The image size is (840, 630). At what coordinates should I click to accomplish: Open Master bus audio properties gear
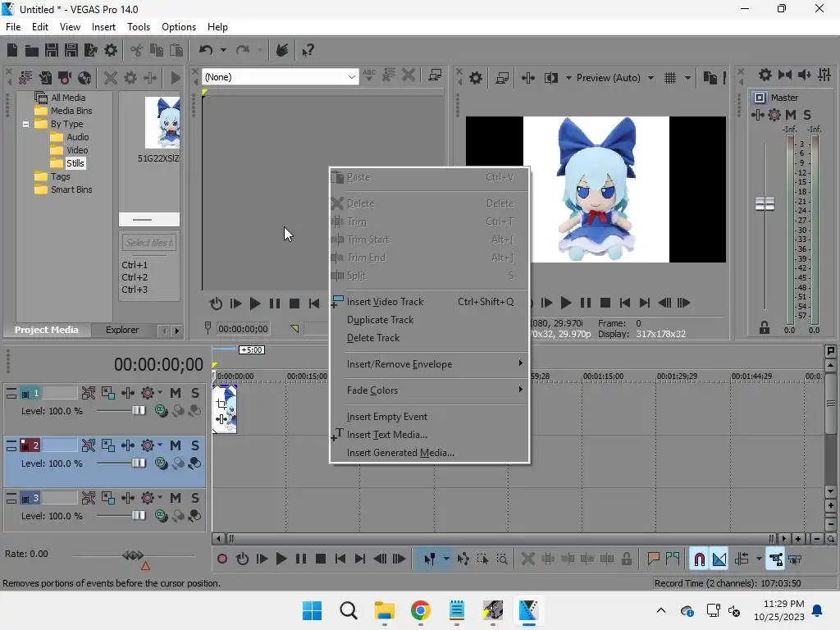765,75
